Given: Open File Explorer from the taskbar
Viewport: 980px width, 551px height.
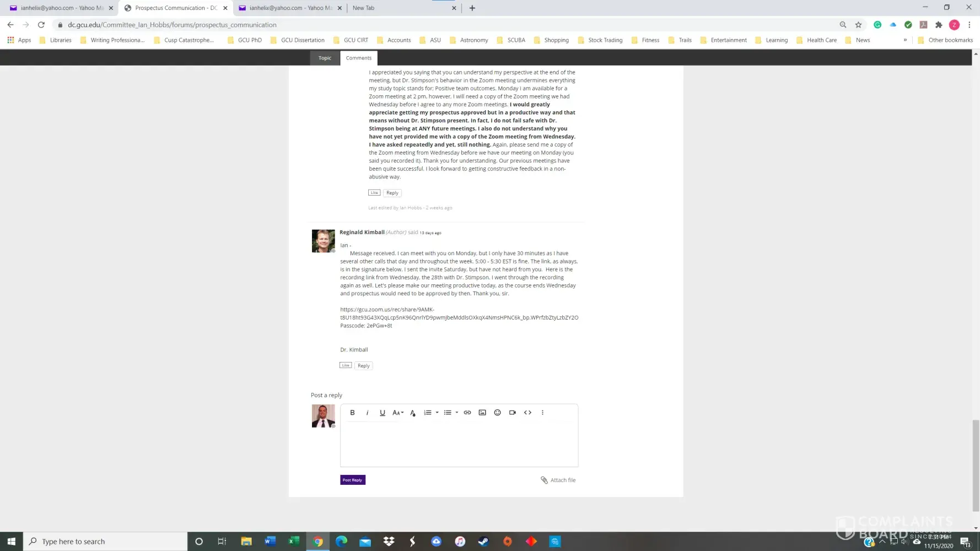Looking at the screenshot, I should point(246,542).
